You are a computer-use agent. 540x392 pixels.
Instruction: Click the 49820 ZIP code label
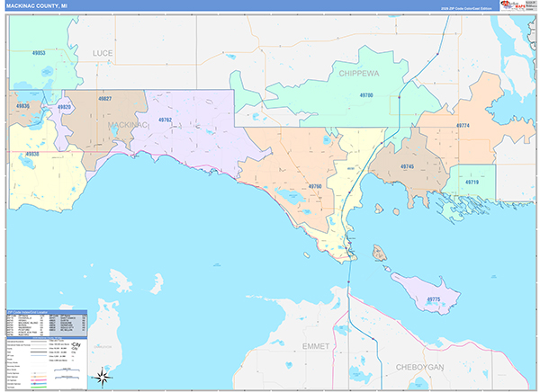point(64,107)
